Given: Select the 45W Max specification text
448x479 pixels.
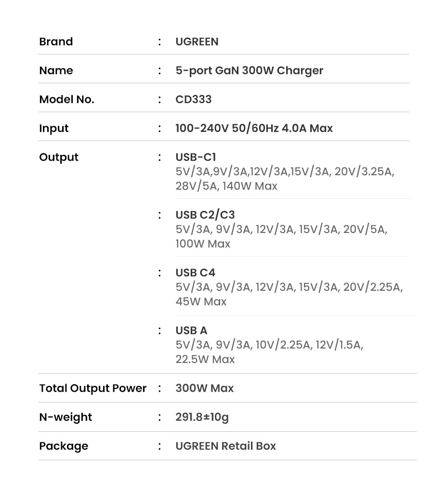Looking at the screenshot, I should [x=201, y=302].
